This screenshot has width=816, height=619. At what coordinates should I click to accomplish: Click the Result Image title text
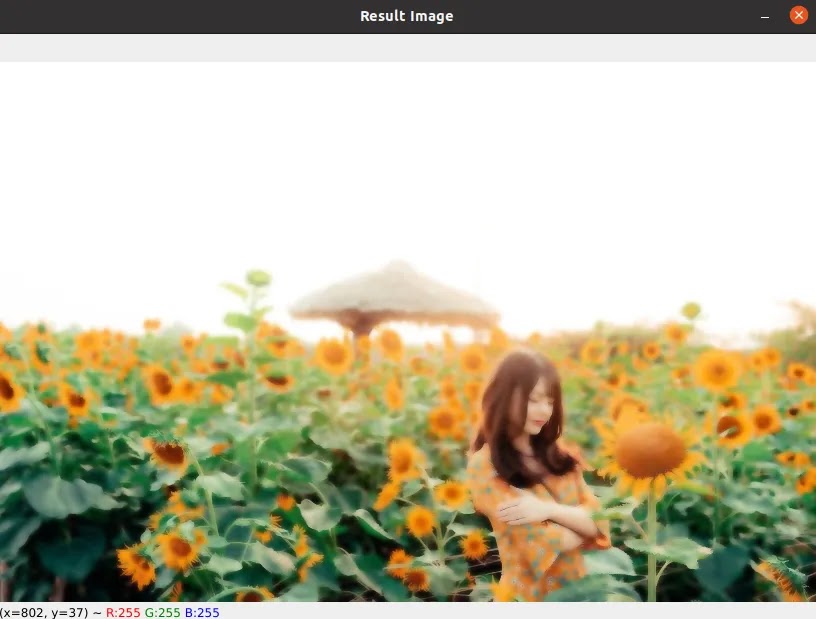click(x=406, y=16)
